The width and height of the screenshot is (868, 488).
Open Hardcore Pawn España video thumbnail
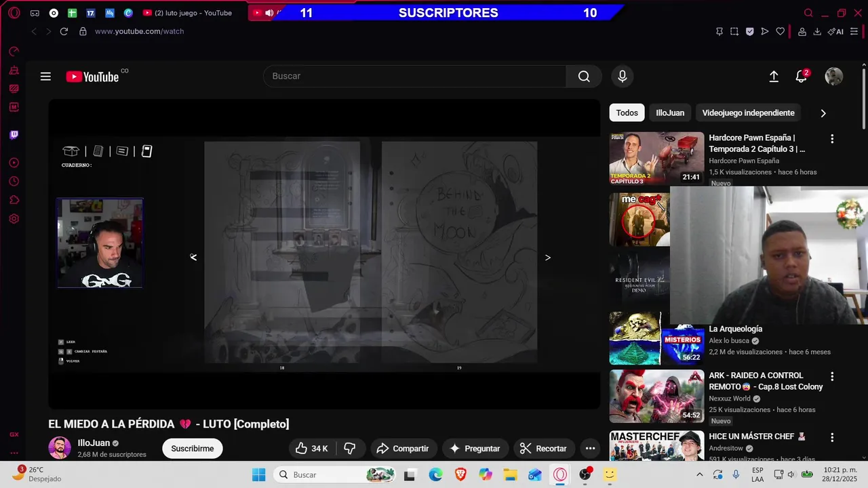point(656,158)
